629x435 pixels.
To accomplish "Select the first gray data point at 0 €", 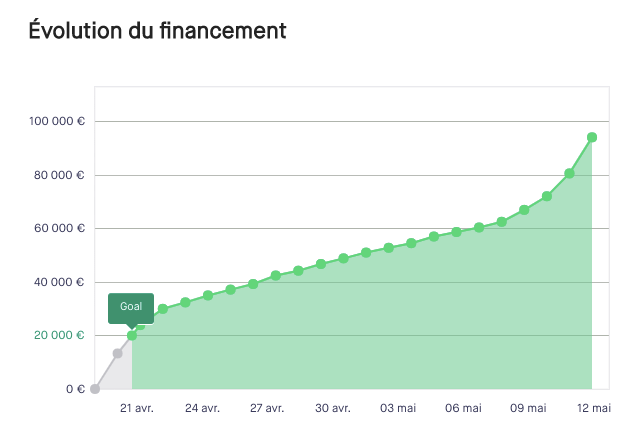I will pyautogui.click(x=95, y=389).
